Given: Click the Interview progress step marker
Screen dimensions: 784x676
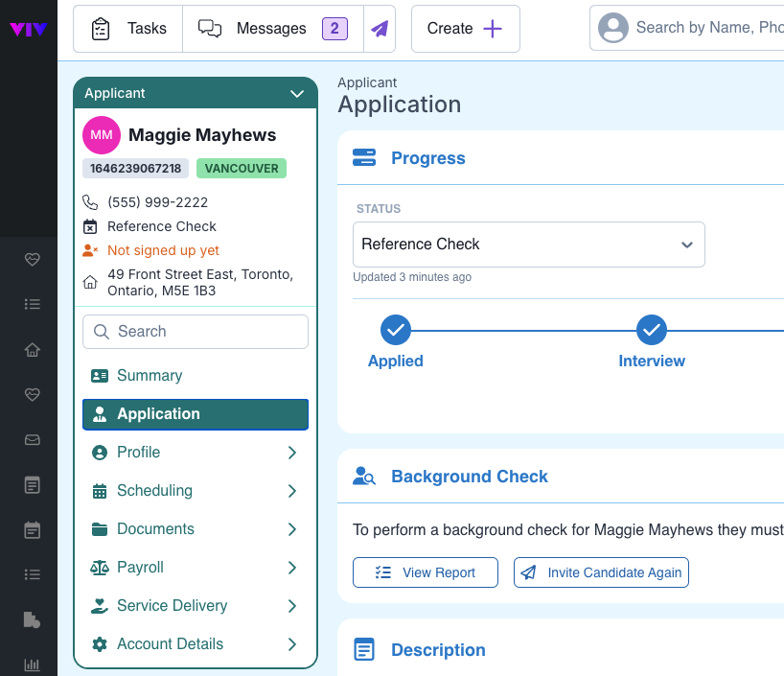Looking at the screenshot, I should click(x=651, y=330).
